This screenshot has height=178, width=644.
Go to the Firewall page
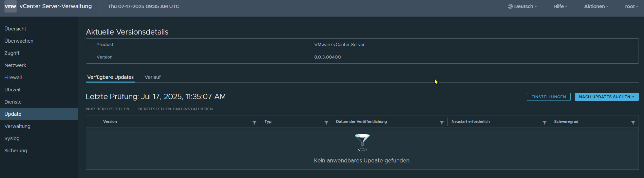click(13, 77)
